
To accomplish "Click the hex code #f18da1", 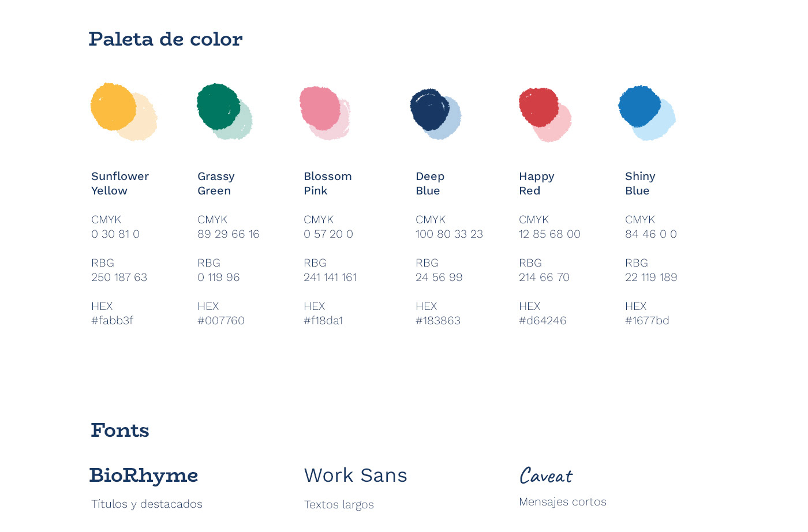I will click(x=324, y=321).
